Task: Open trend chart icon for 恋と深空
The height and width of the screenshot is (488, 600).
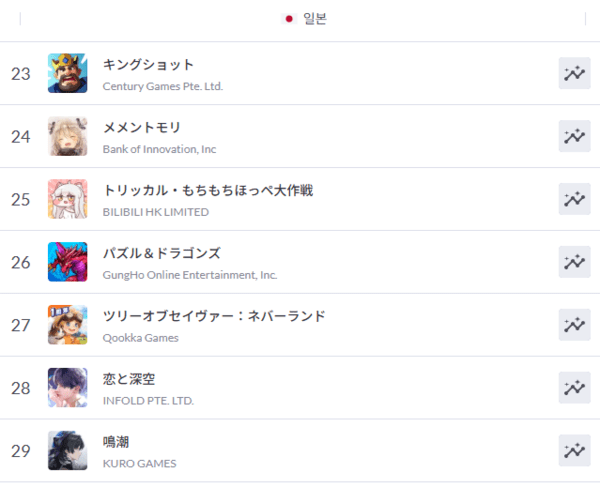Action: pos(574,388)
